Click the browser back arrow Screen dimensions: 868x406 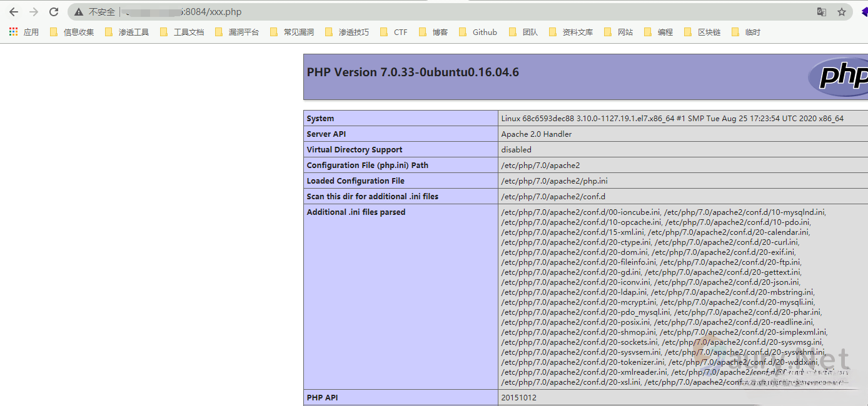tap(14, 12)
